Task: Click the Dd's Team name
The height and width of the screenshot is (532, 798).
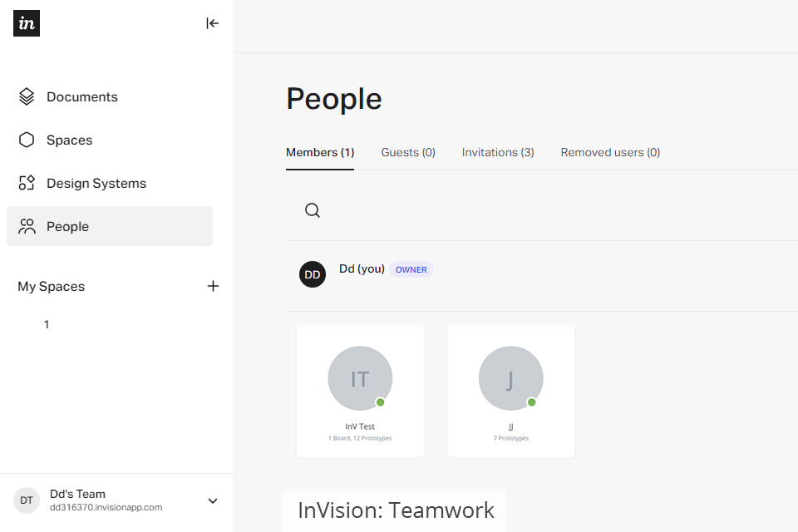Action: click(x=77, y=494)
